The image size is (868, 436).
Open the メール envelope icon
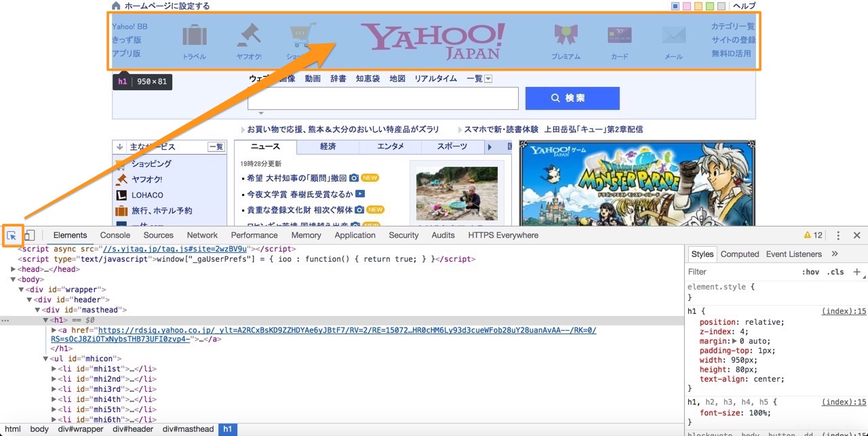coord(673,35)
